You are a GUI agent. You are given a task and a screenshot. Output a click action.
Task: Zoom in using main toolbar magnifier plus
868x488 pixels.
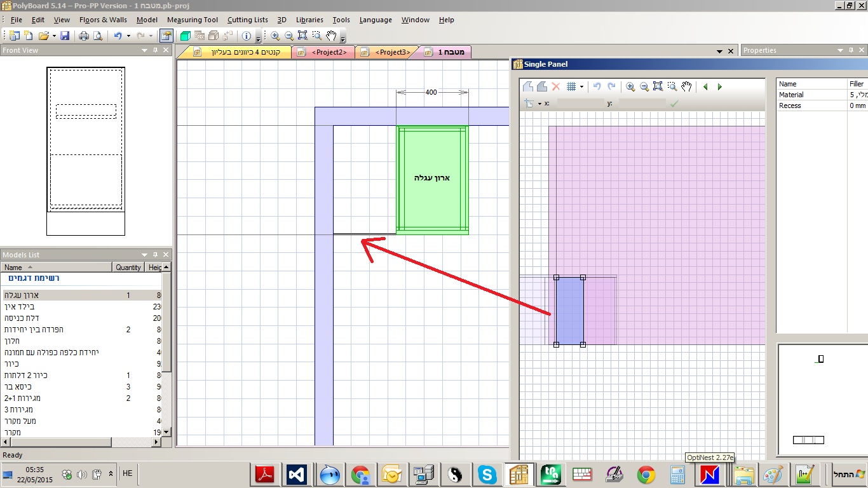pyautogui.click(x=275, y=36)
